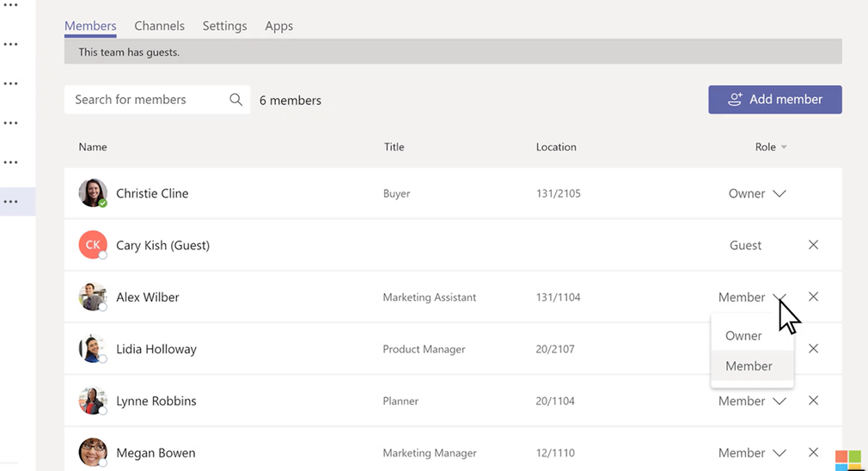Expand Christie Cline's Owner role dropdown
Image resolution: width=868 pixels, height=471 pixels.
point(757,193)
